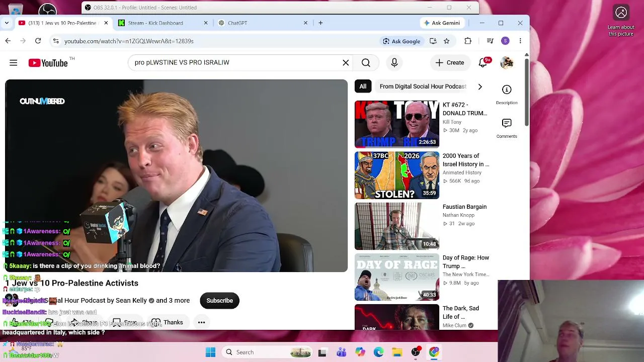Select the All filter chip
This screenshot has width=644, height=362.
coord(363,86)
